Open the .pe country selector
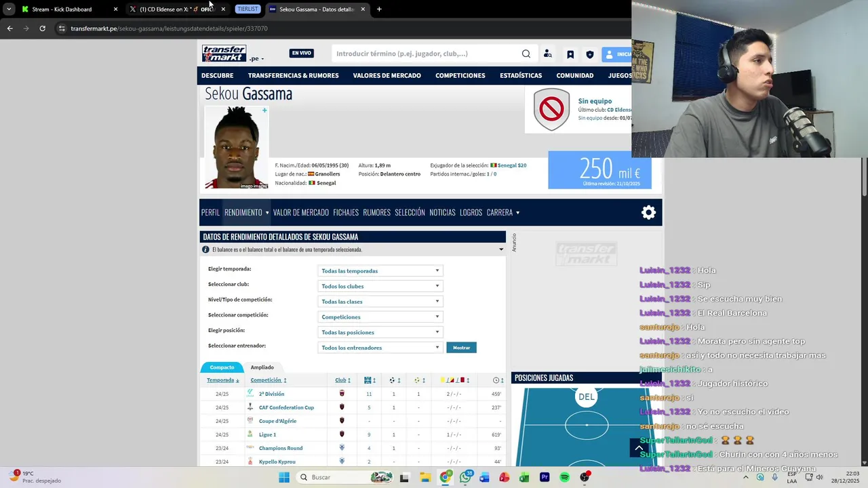 257,59
